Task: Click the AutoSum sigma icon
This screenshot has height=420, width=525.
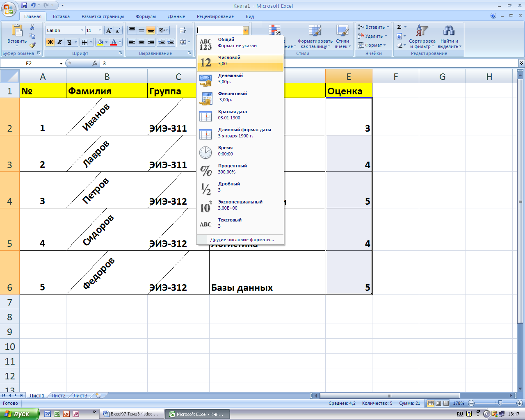Action: point(399,27)
